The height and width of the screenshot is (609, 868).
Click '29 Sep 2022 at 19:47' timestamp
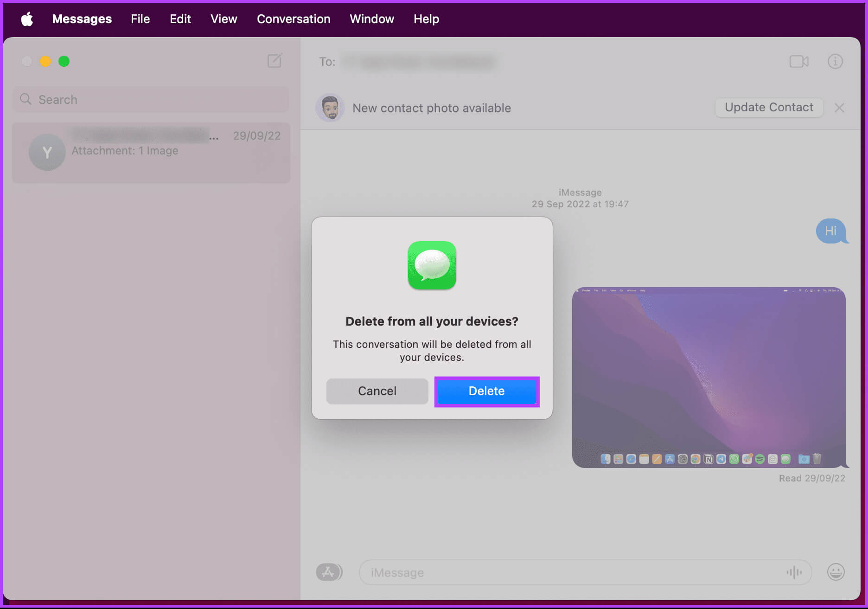point(580,204)
